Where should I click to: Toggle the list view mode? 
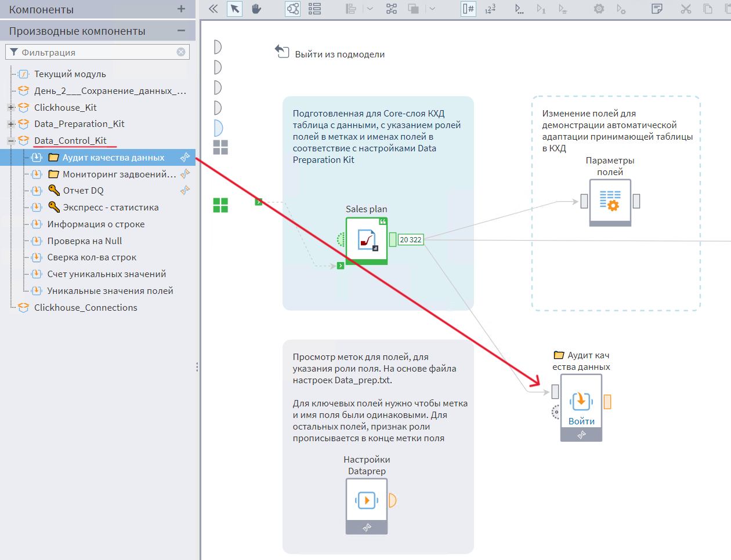[x=314, y=9]
